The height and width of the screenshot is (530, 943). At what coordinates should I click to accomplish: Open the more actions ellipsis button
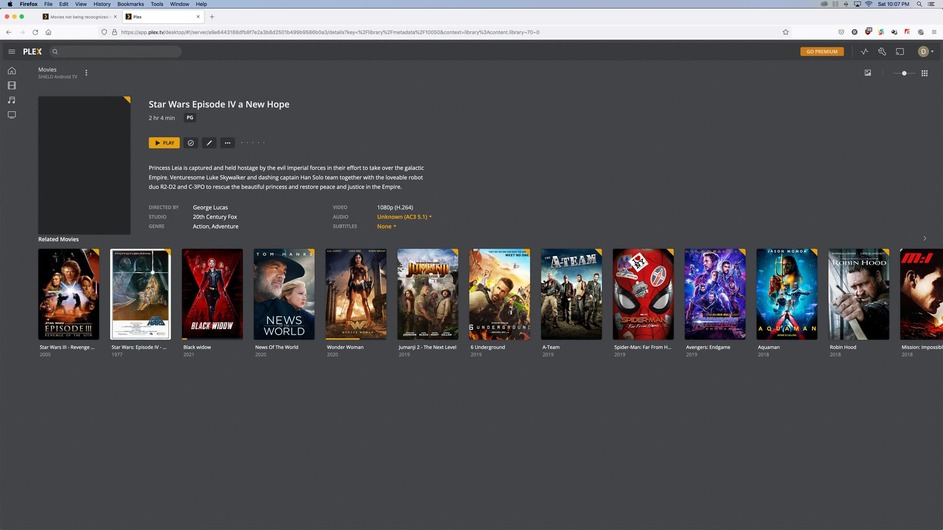pos(227,143)
